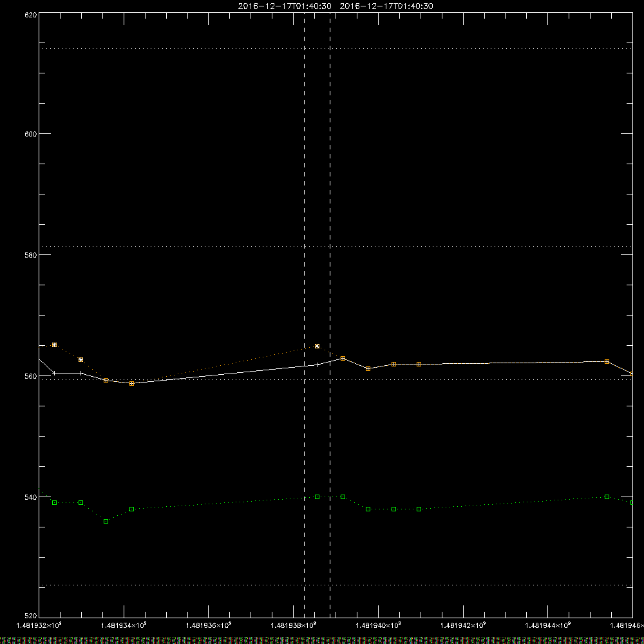Select the 600 y-axis label

(31, 134)
